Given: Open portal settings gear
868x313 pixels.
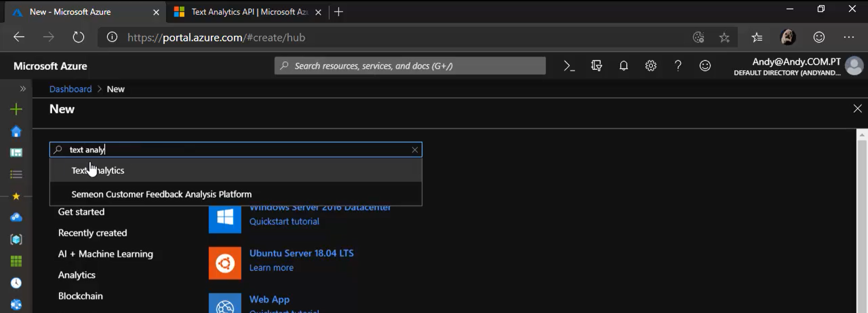Looking at the screenshot, I should 651,66.
